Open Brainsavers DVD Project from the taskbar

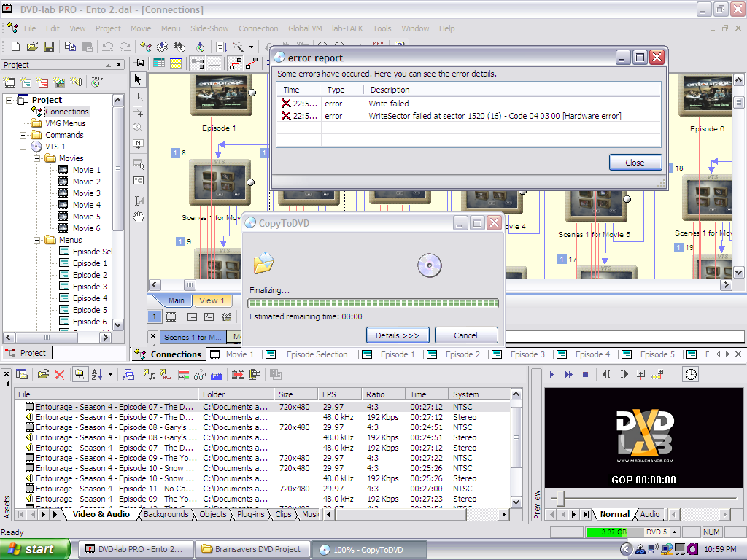pyautogui.click(x=252, y=549)
